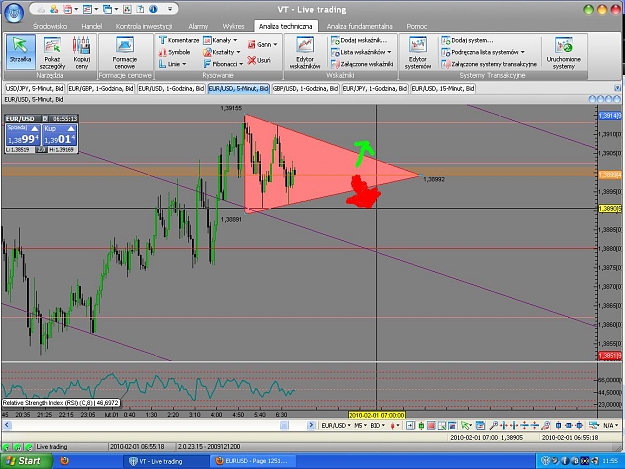Image resolution: width=625 pixels, height=469 pixels.
Task: Open Kontrola inwestycji ribbon tab
Action: coord(144,26)
